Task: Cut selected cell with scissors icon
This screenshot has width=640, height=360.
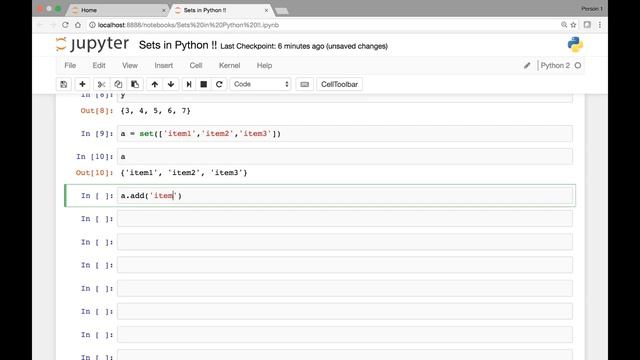Action: [x=101, y=84]
